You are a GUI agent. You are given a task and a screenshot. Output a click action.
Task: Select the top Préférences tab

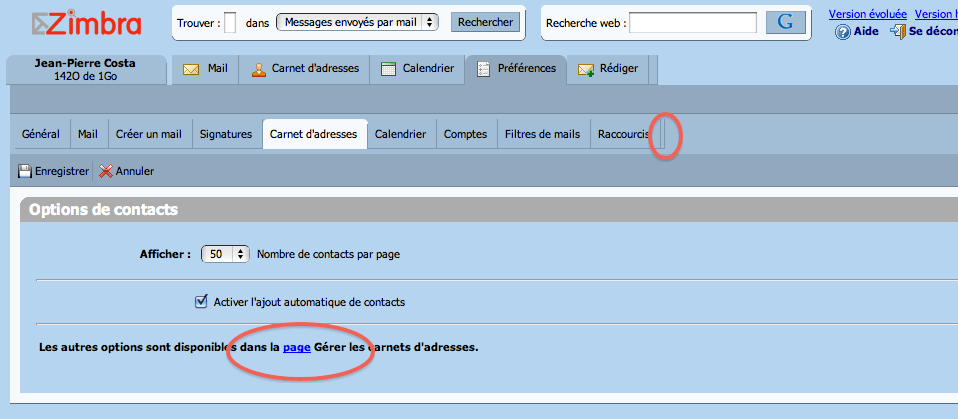click(516, 68)
